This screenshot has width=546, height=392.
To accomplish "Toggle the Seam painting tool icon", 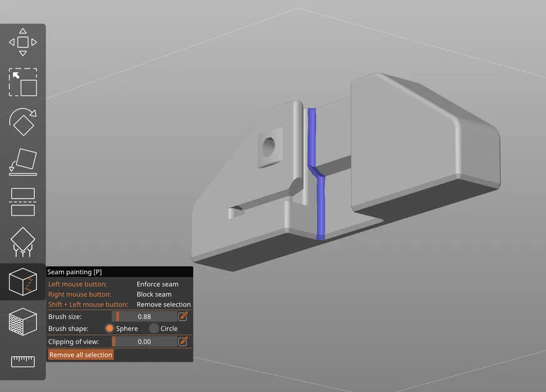I will [23, 282].
